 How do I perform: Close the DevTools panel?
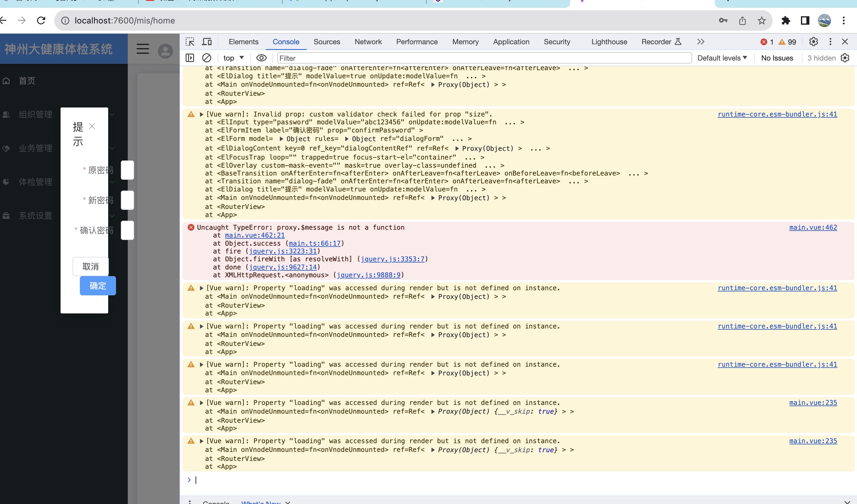845,42
